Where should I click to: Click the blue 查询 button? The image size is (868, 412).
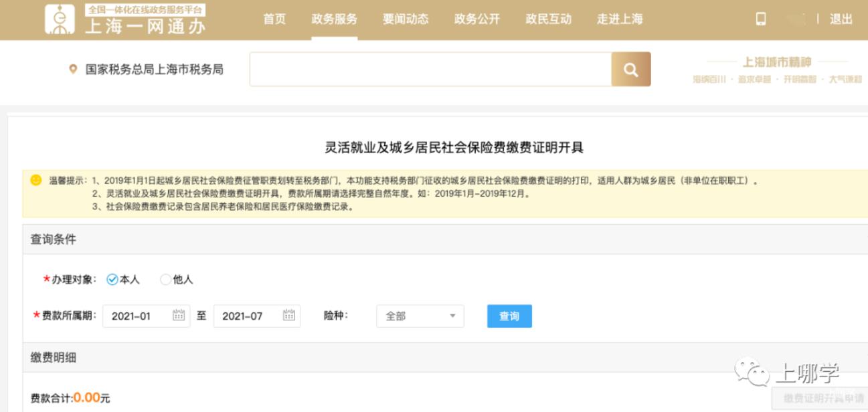coord(509,316)
